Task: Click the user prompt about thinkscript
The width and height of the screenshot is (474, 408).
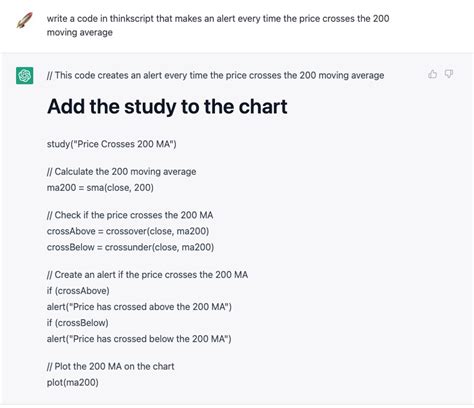Action: click(218, 25)
